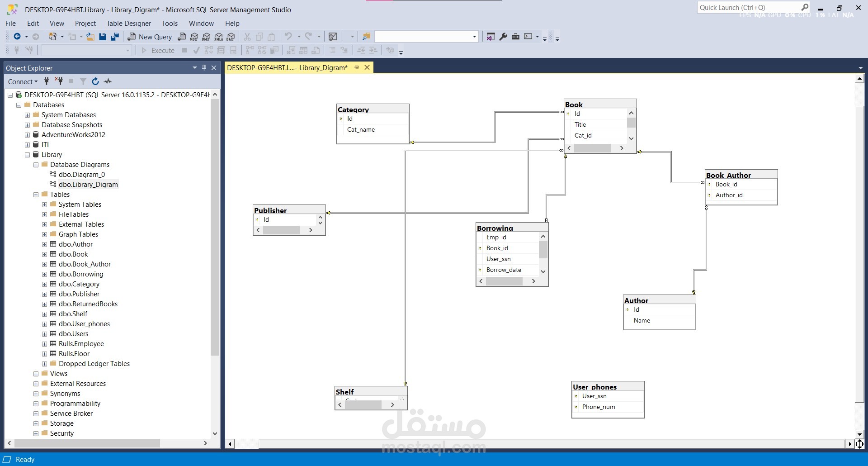This screenshot has height=466, width=868.
Task: Expand the dbo.Borrowing table node
Action: coord(44,274)
